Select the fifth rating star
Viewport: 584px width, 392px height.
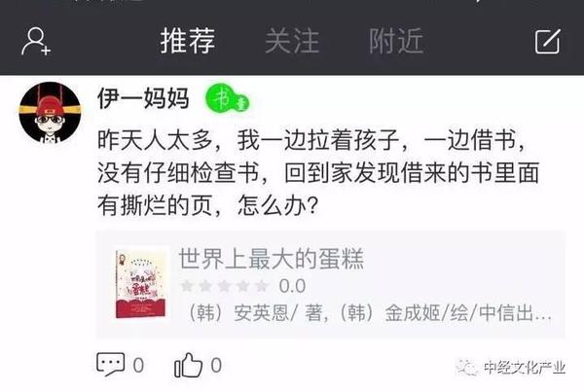(262, 286)
